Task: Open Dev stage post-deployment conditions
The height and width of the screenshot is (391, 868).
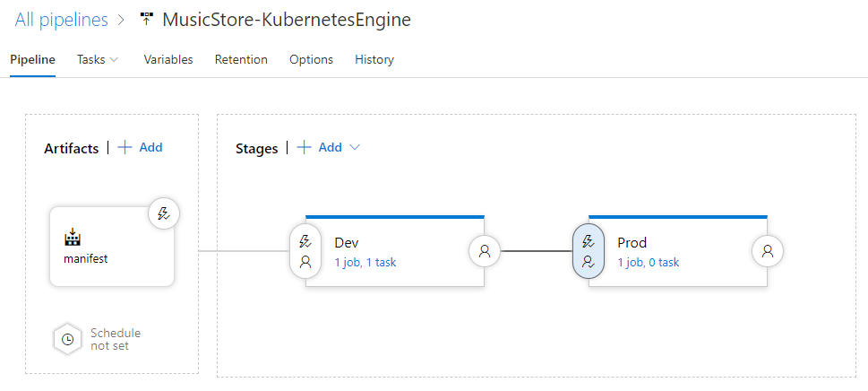Action: 485,252
